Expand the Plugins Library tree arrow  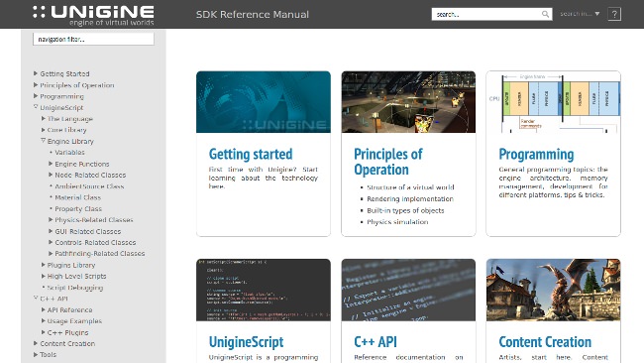tap(44, 265)
